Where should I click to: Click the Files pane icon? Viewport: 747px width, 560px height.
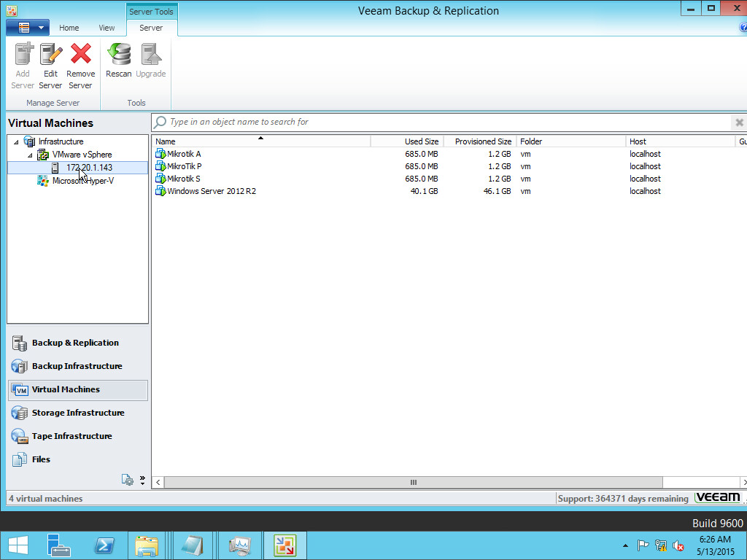click(x=20, y=459)
